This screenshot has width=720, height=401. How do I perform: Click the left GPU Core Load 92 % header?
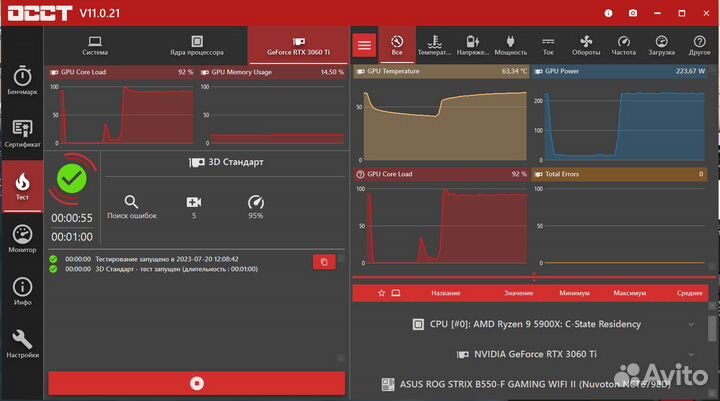(x=121, y=72)
